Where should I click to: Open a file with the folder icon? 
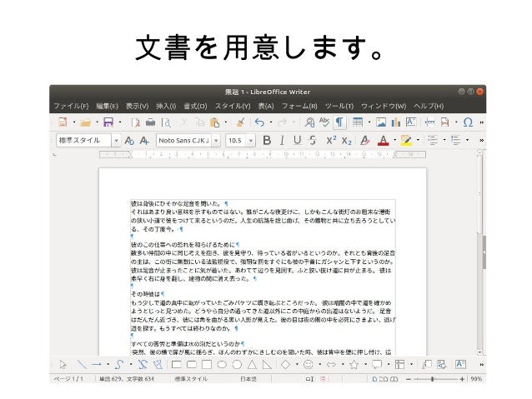coord(85,122)
